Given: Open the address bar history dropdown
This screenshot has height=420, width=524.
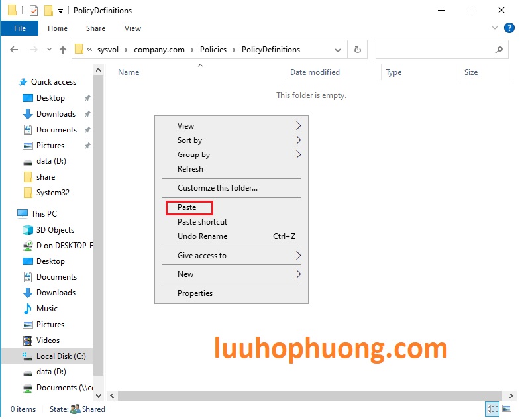Looking at the screenshot, I should (338, 50).
